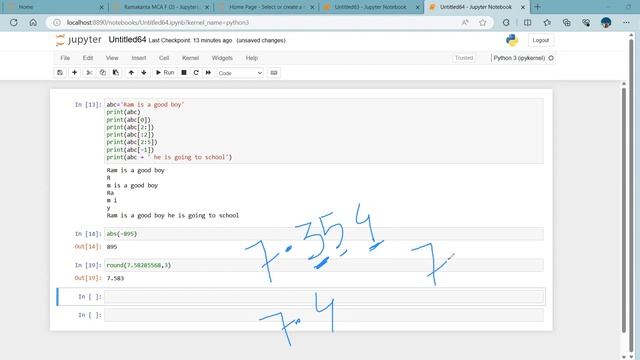Restart kernel and run all cells icon
640x360 pixels.
[x=208, y=73]
